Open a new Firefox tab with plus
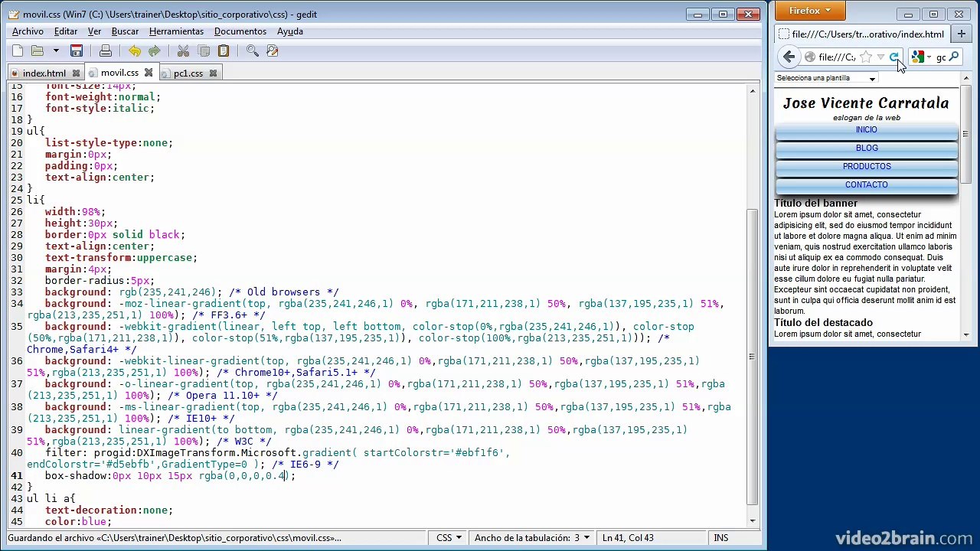Viewport: 980px width, 551px height. click(x=962, y=34)
